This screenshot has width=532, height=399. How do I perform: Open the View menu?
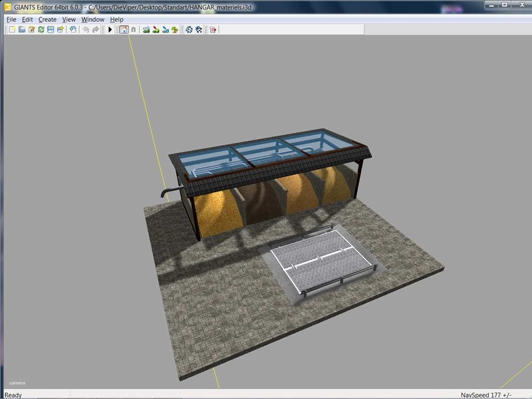tap(68, 19)
